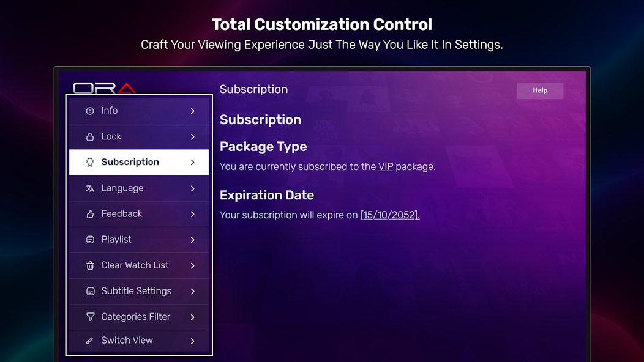Click the badge icon next to Subscription

click(x=90, y=162)
